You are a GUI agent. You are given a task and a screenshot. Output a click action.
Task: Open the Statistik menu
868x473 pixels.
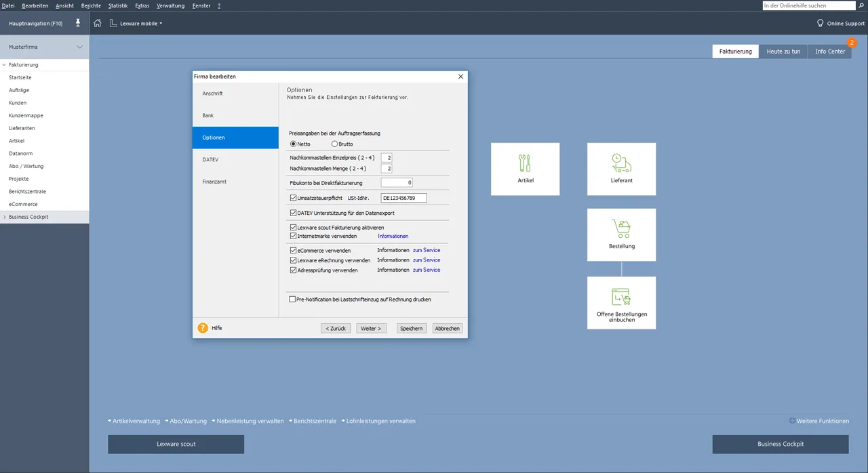118,5
